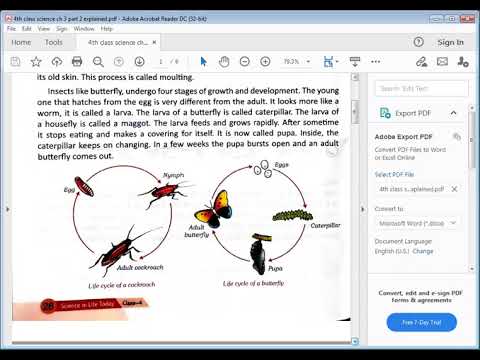The image size is (480, 360).
Task: Close the 4th class science tab
Action: coord(154,42)
